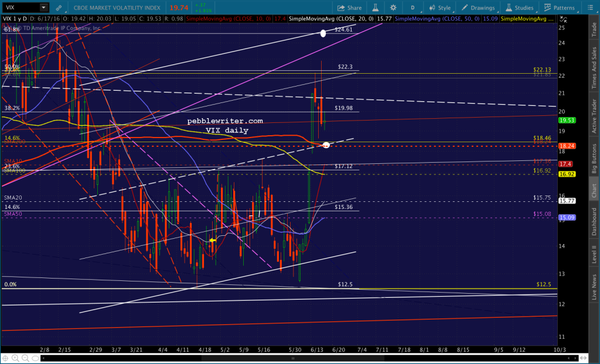Click SimpleMovingAvg (CLOSE, 20, 0) label
Screen dimensions: 600x364
[x=332, y=18]
